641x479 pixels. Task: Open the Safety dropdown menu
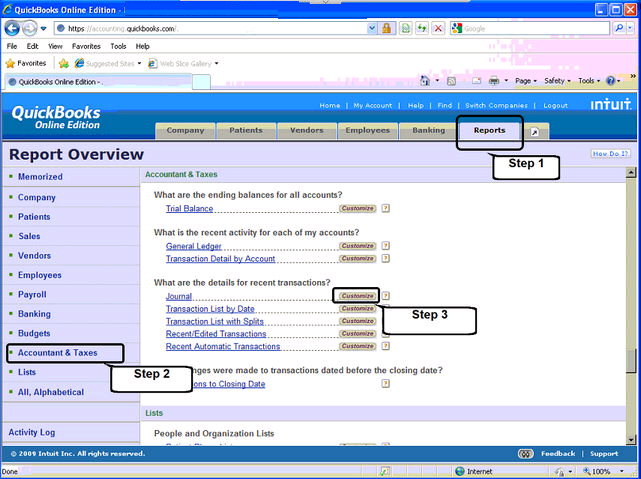557,81
